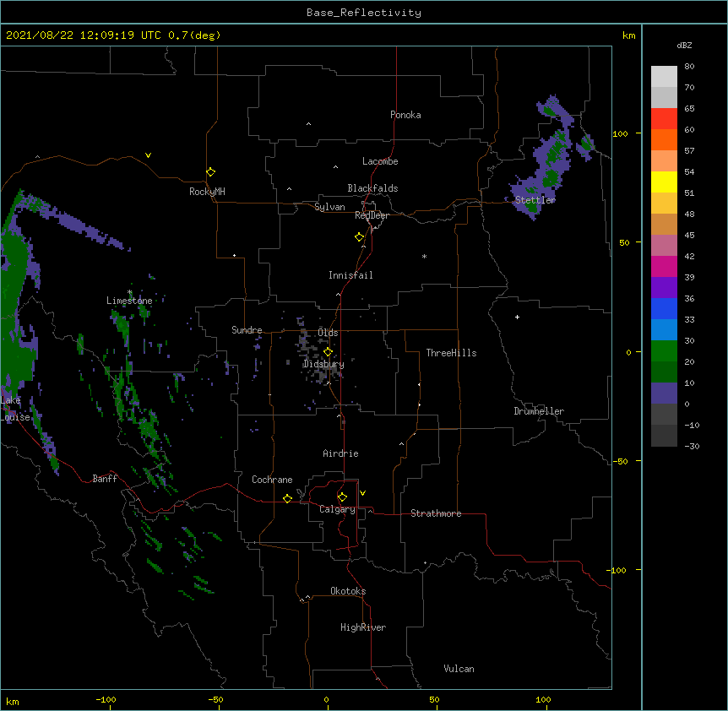The image size is (728, 711).
Task: Select the 39 dBZ purple swatch
Action: (x=664, y=287)
